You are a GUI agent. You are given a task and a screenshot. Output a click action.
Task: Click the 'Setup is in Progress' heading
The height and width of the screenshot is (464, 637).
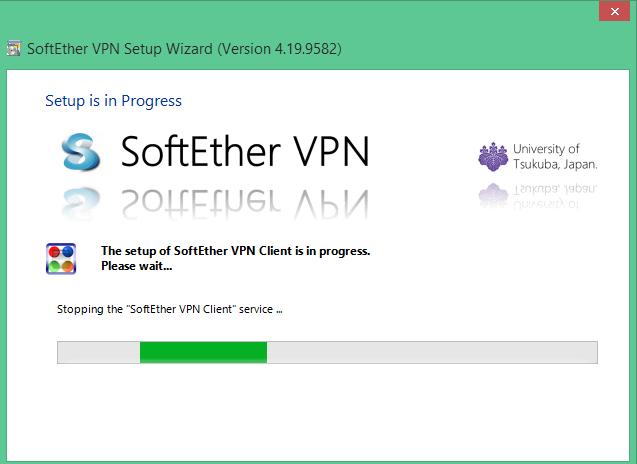click(x=113, y=101)
